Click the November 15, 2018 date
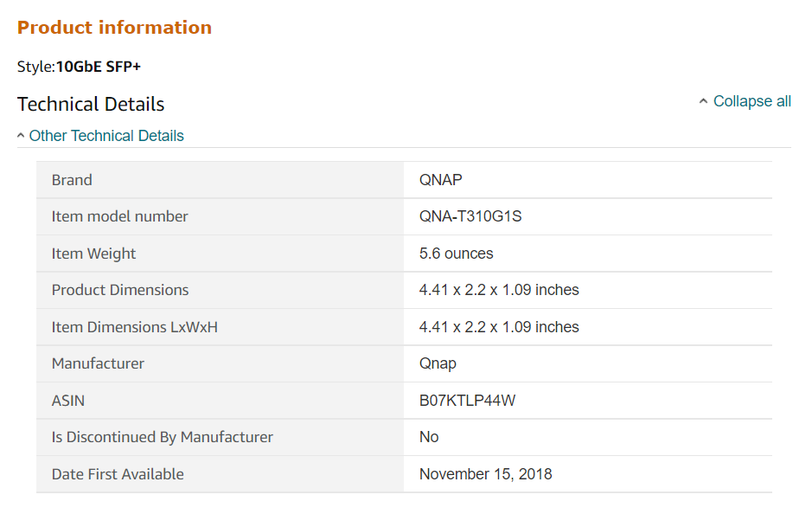The width and height of the screenshot is (812, 514). (486, 474)
